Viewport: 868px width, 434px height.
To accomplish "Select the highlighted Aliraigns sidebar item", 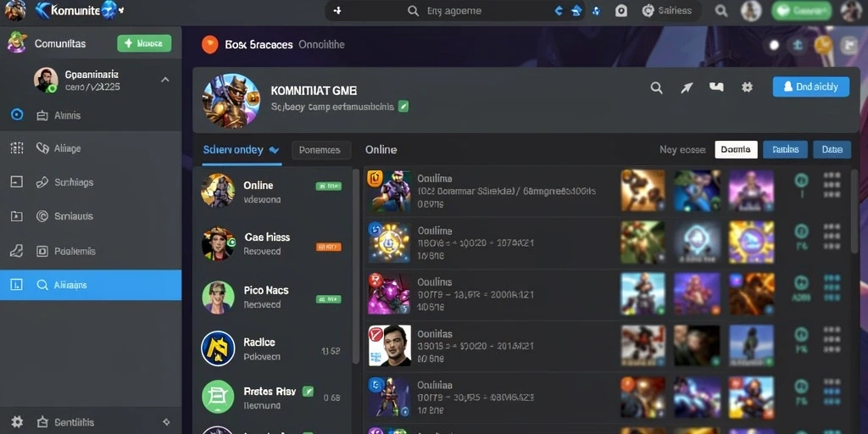I will (x=91, y=285).
